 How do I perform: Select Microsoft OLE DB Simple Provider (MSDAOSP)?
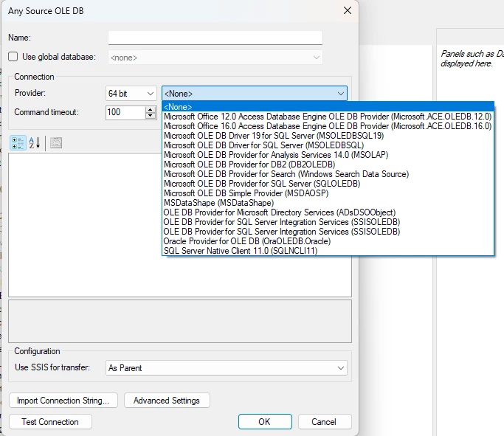tap(328, 193)
